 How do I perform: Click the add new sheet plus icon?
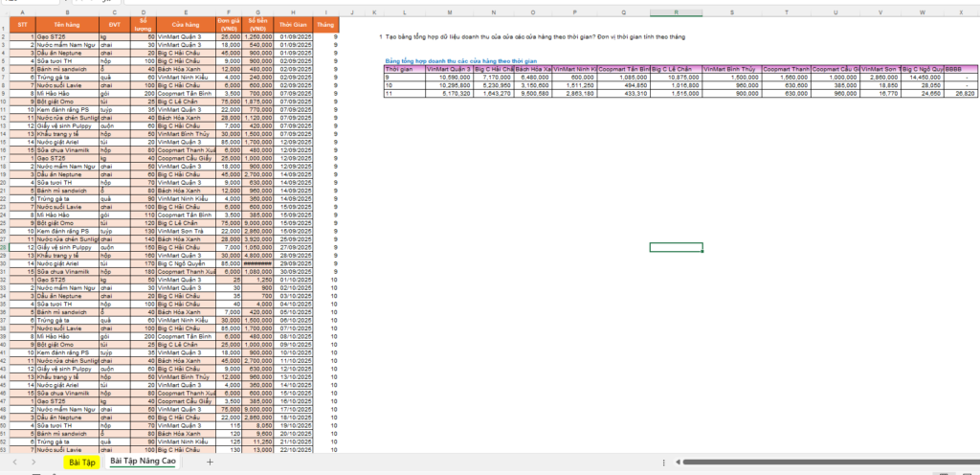(x=210, y=462)
